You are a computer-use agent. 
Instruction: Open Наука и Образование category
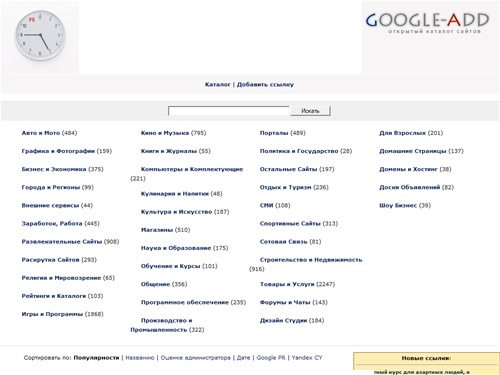click(176, 248)
